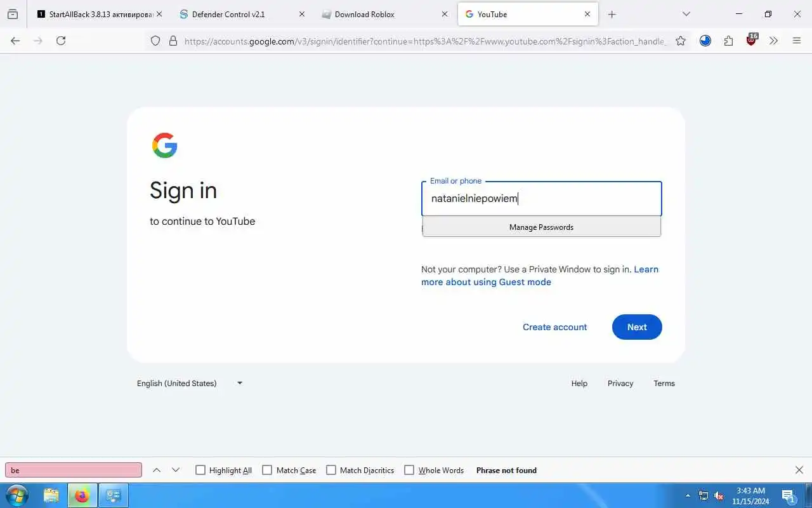Screen dimensions: 812x508
Task: Enable Highlight All checkbox
Action: coord(200,471)
